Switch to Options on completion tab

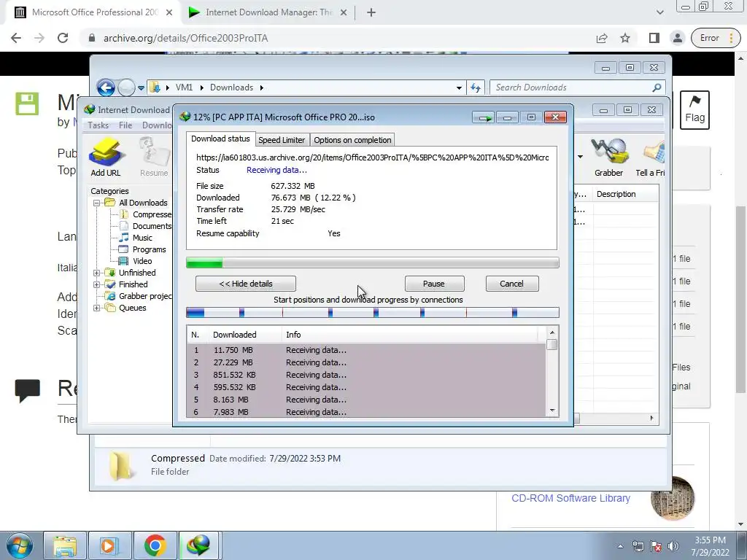pyautogui.click(x=352, y=140)
